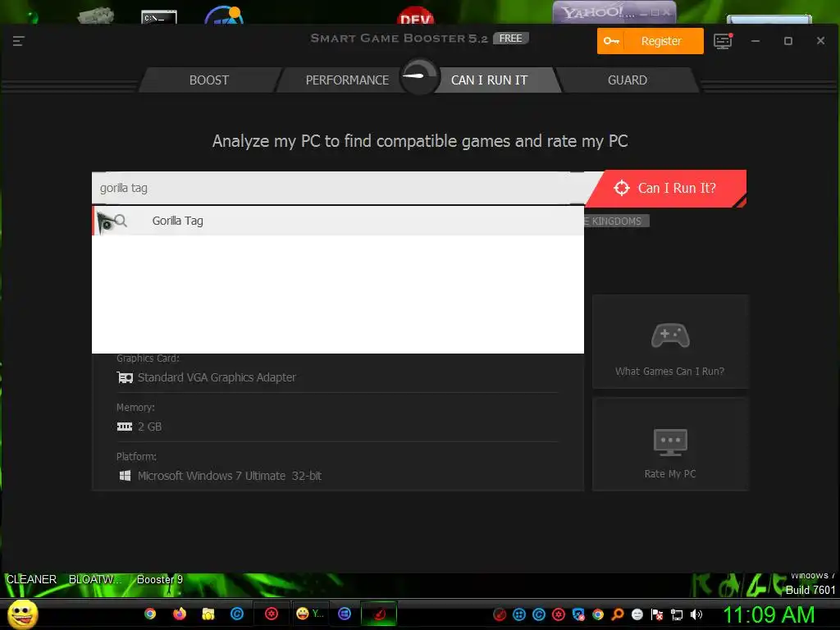Image resolution: width=840 pixels, height=630 pixels.
Task: Open the file explorer folder on taskbar
Action: tap(208, 614)
